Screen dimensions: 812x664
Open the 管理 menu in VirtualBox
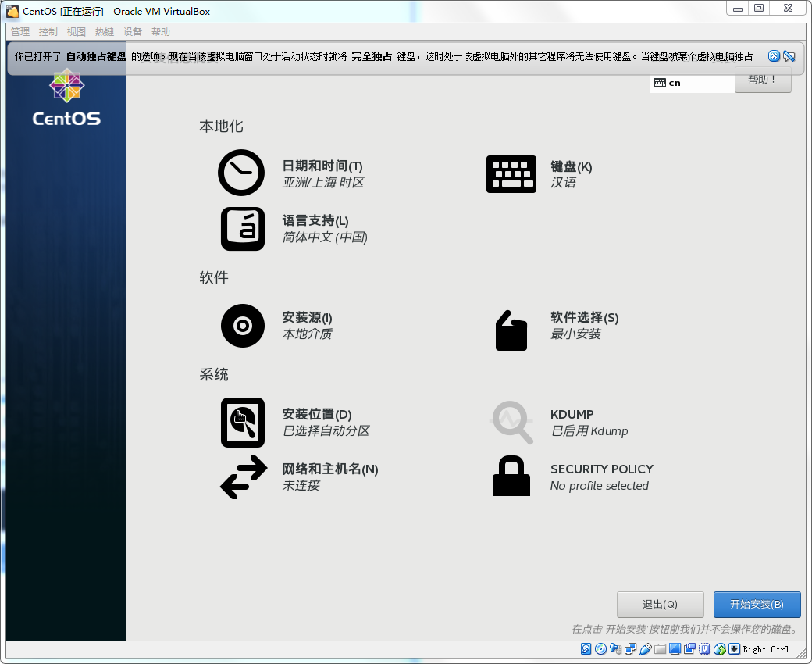pyautogui.click(x=20, y=31)
